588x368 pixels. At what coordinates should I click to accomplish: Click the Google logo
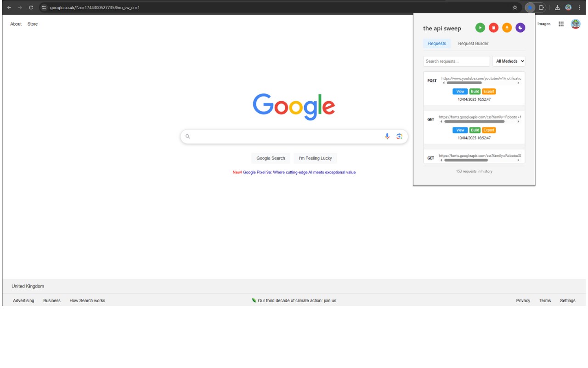(x=294, y=107)
